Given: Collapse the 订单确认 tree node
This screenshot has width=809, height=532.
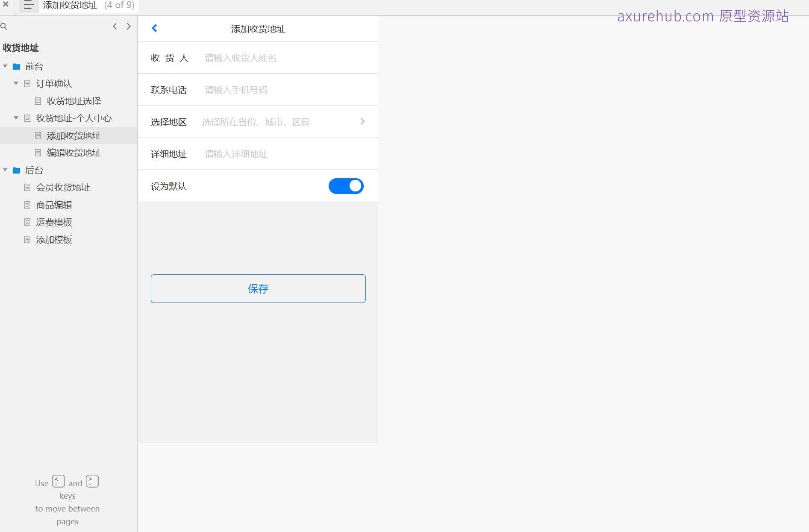Looking at the screenshot, I should [x=16, y=83].
